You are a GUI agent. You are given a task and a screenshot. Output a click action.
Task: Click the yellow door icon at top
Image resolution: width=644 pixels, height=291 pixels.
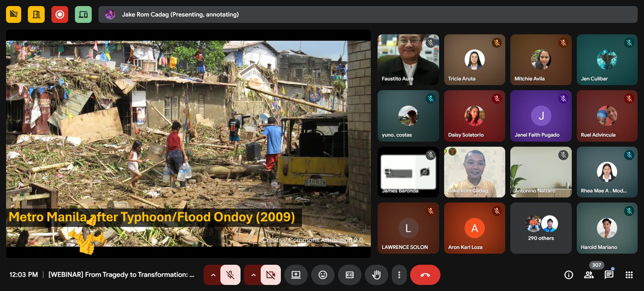36,14
